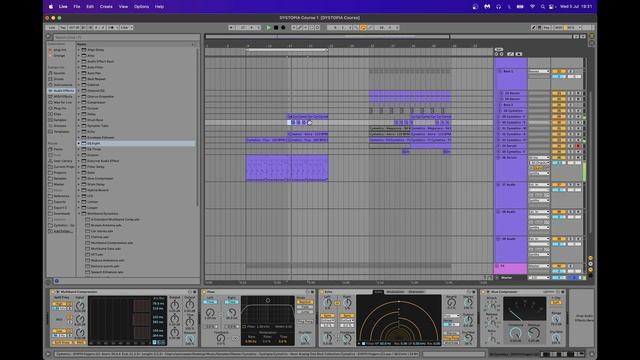Select Sounds in browser categories
Viewport: 640px width, 360px height.
tap(59, 73)
